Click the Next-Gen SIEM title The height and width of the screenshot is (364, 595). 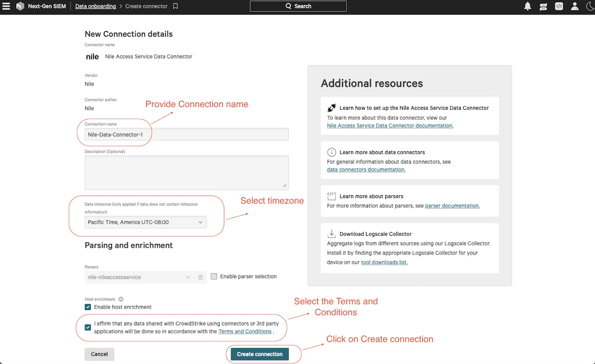pyautogui.click(x=47, y=6)
